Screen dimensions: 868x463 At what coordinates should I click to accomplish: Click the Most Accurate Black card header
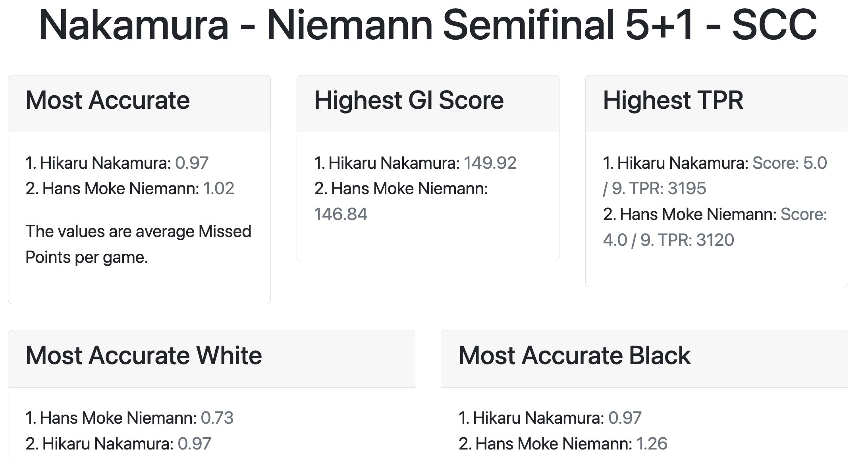[574, 355]
